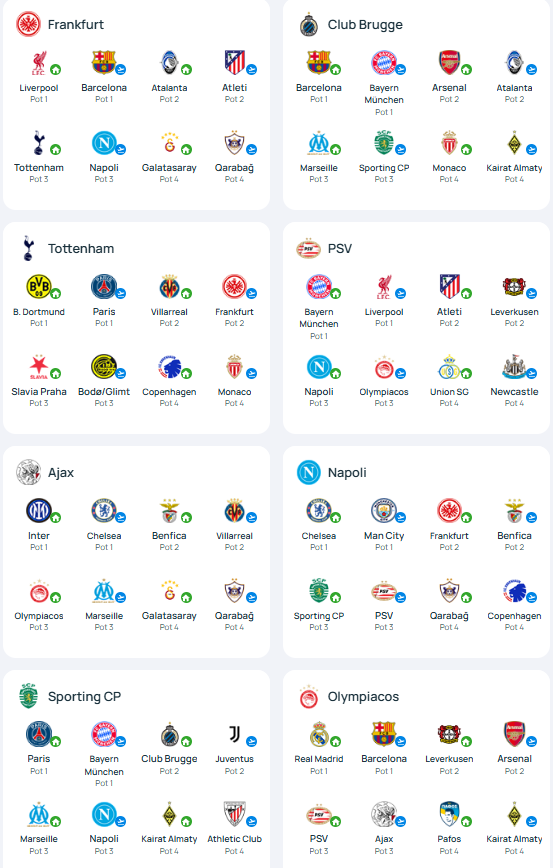
Task: Click home badge next to Slavia Praha
Action: click(x=55, y=374)
